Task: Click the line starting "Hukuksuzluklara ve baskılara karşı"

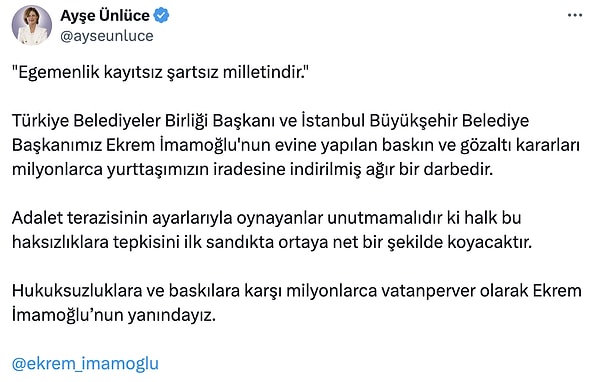Action: pos(297,291)
